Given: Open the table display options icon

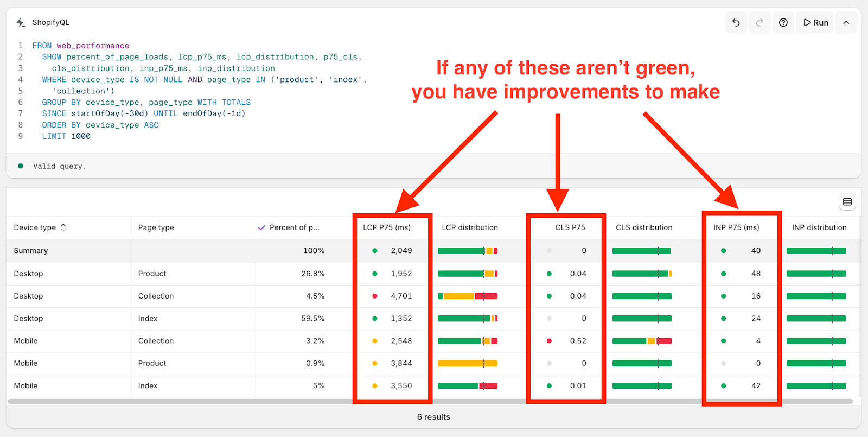Looking at the screenshot, I should pos(847,202).
